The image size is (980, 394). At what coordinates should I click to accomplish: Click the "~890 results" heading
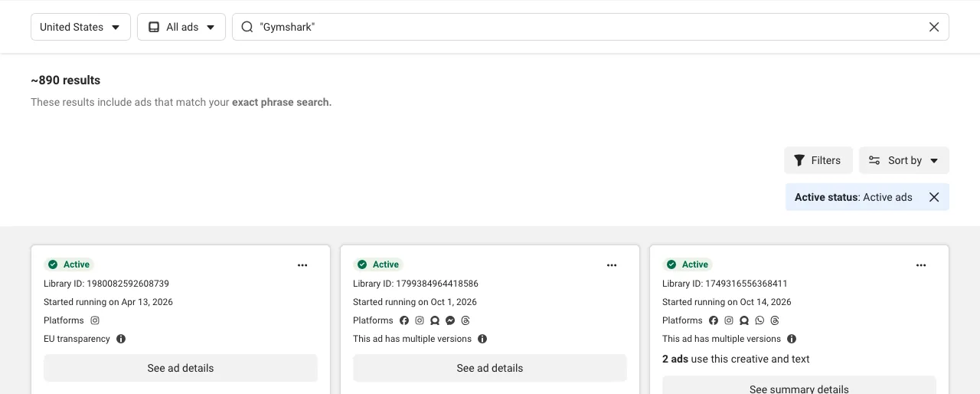click(66, 80)
